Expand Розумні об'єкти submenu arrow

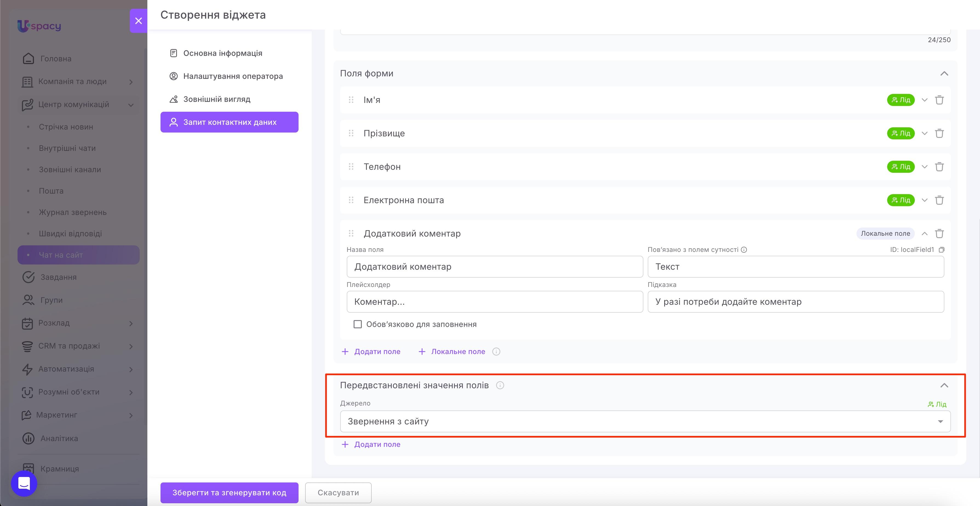point(131,392)
